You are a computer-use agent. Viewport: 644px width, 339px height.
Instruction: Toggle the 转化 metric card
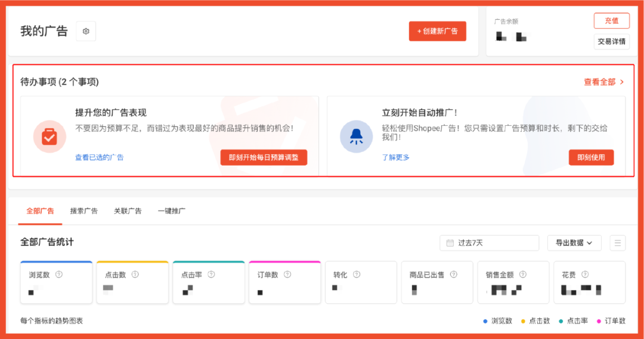[361, 282]
